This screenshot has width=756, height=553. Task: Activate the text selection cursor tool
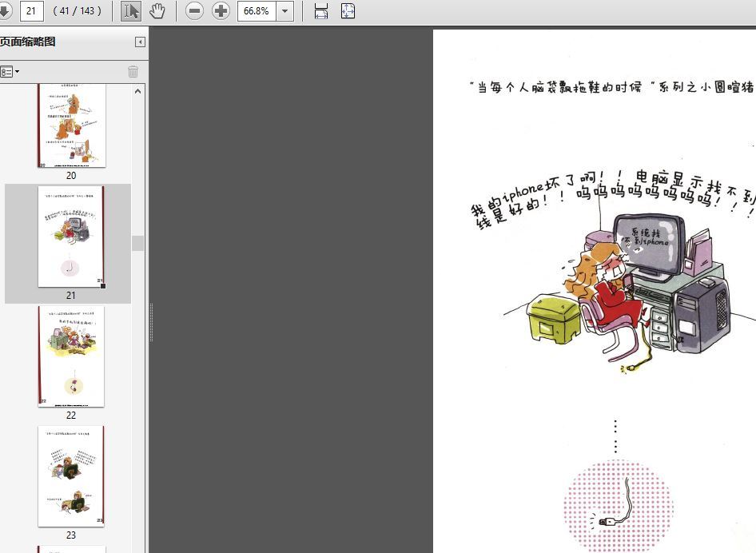(130, 10)
